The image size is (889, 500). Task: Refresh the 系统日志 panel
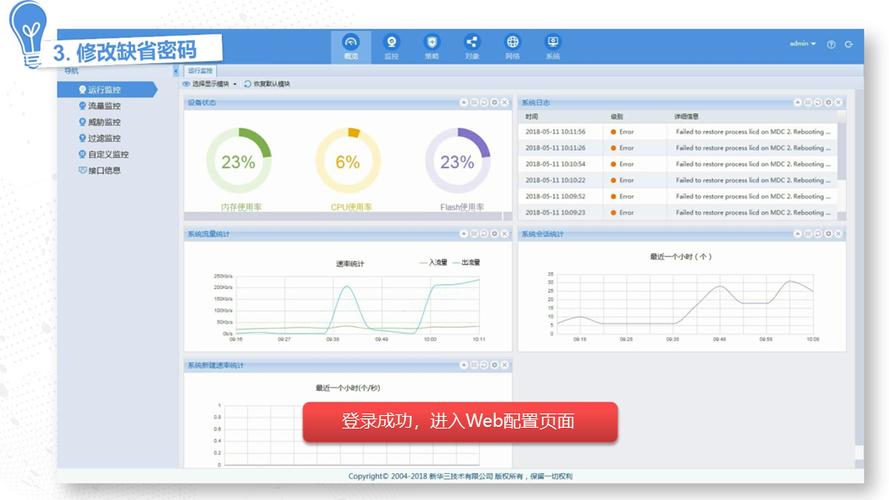pyautogui.click(x=818, y=103)
